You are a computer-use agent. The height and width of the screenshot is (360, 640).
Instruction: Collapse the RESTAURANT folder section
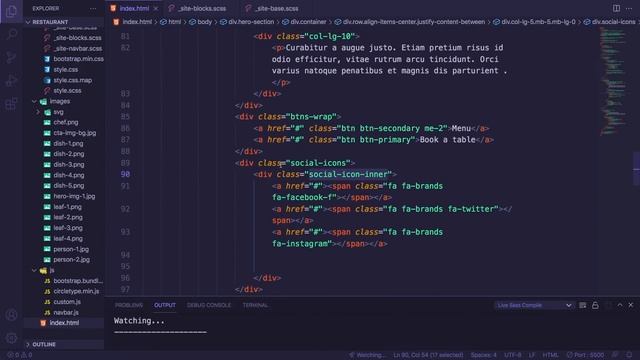(x=64, y=22)
